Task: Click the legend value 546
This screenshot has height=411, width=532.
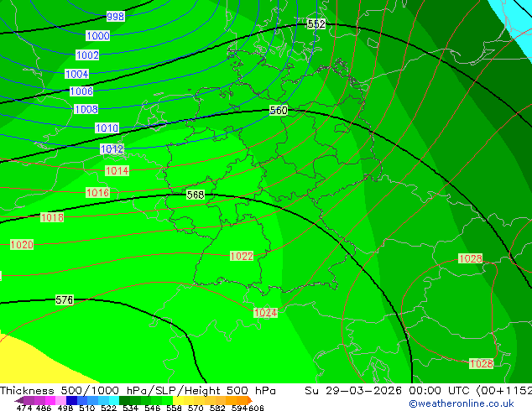Action: pyautogui.click(x=153, y=408)
